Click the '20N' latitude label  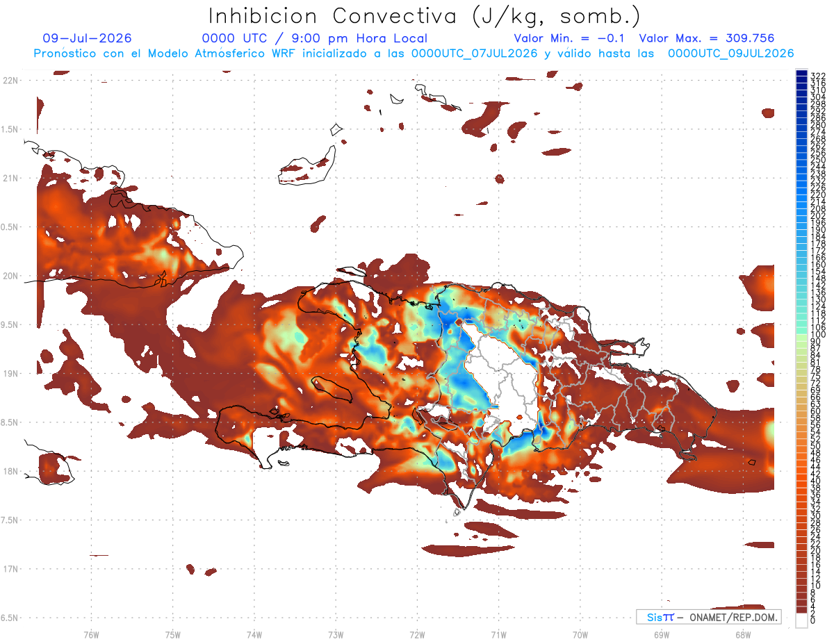(x=10, y=276)
